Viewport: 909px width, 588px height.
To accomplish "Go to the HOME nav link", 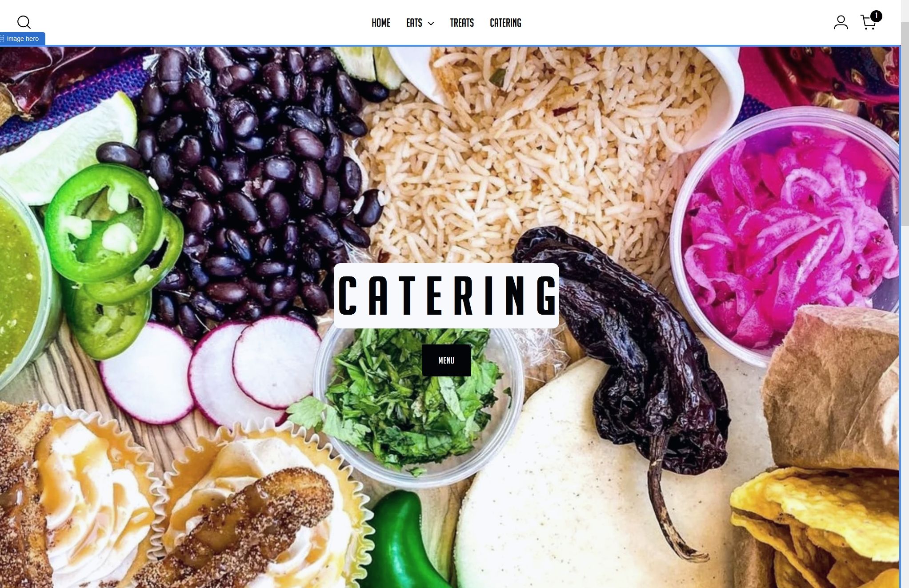I will point(381,23).
